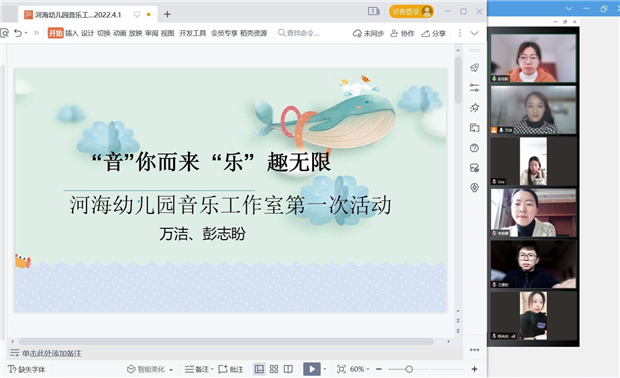Click the horizontal scrollbar under slide

226,341
